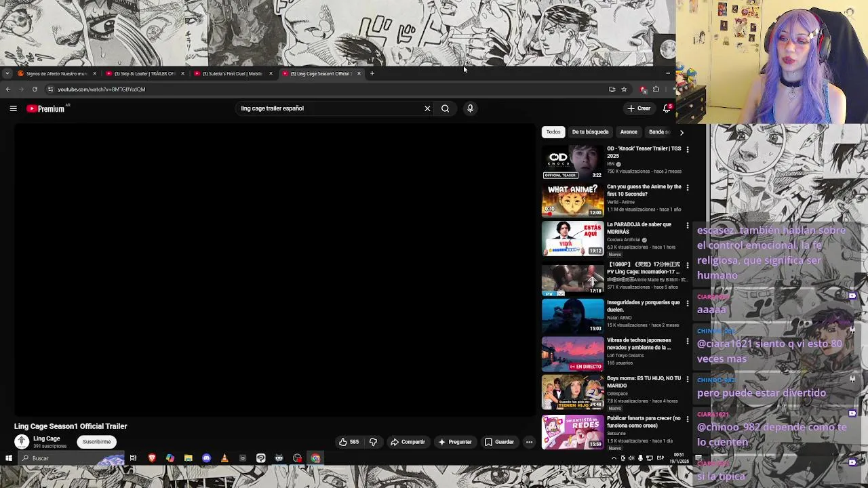
Task: Open Vibras de techos japoneses live thumbnail
Action: (x=572, y=354)
